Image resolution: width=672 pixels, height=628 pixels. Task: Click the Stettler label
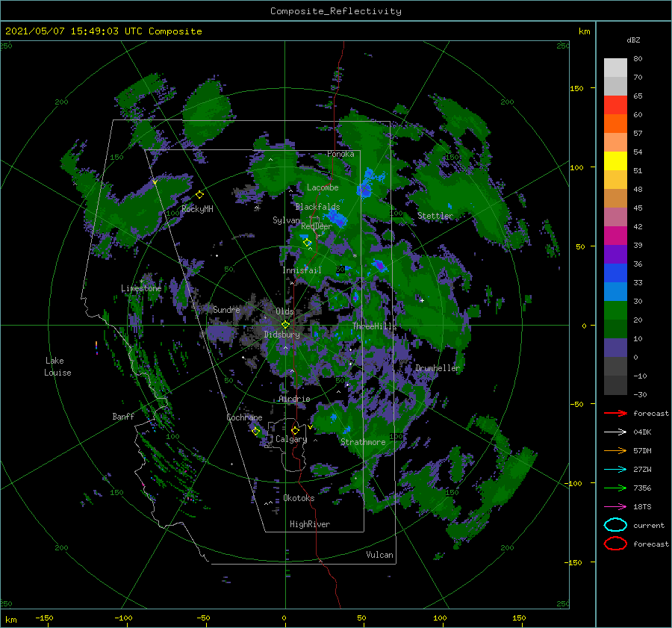point(435,216)
